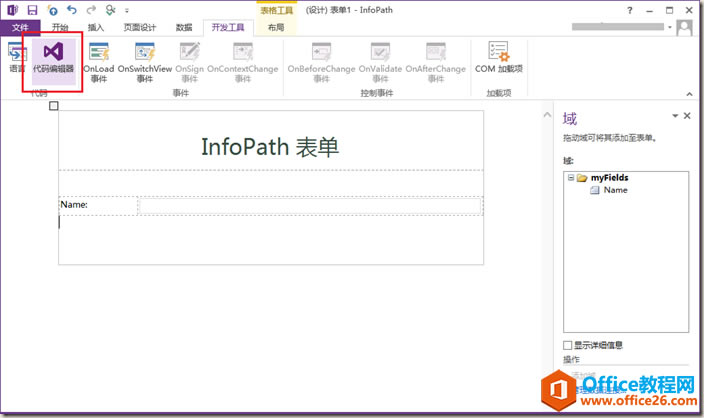Open COM Add-ins (COM 加载项)
This screenshot has height=418, width=704.
coord(499,57)
